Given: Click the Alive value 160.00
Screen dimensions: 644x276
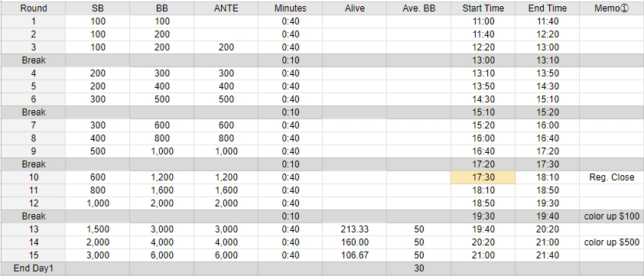Looking at the screenshot, I should pos(354,242).
